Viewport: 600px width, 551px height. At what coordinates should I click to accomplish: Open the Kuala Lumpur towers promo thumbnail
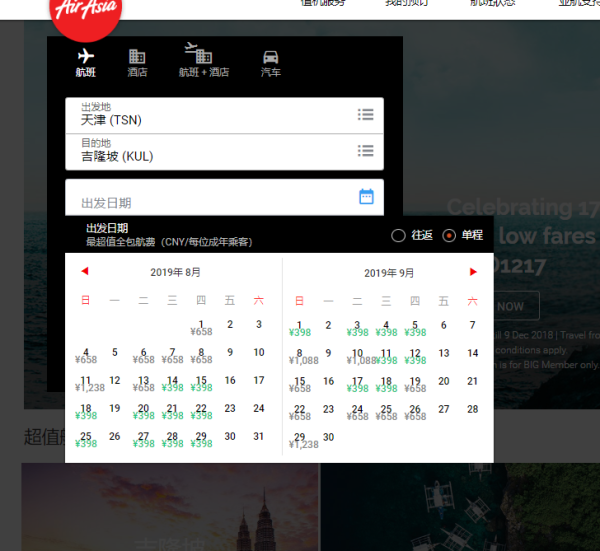click(170, 507)
